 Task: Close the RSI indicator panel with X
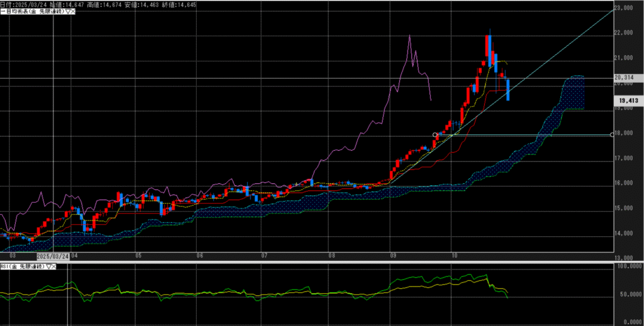(x=53, y=267)
